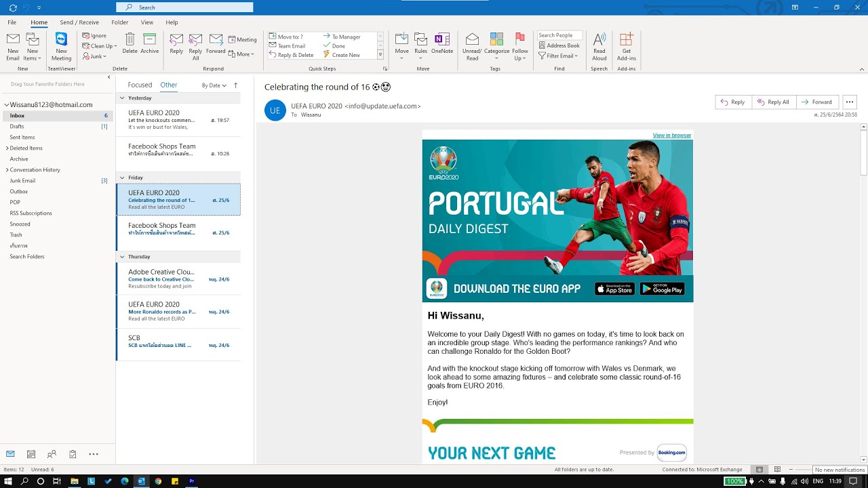Switch to Normal view in status bar

pyautogui.click(x=759, y=470)
